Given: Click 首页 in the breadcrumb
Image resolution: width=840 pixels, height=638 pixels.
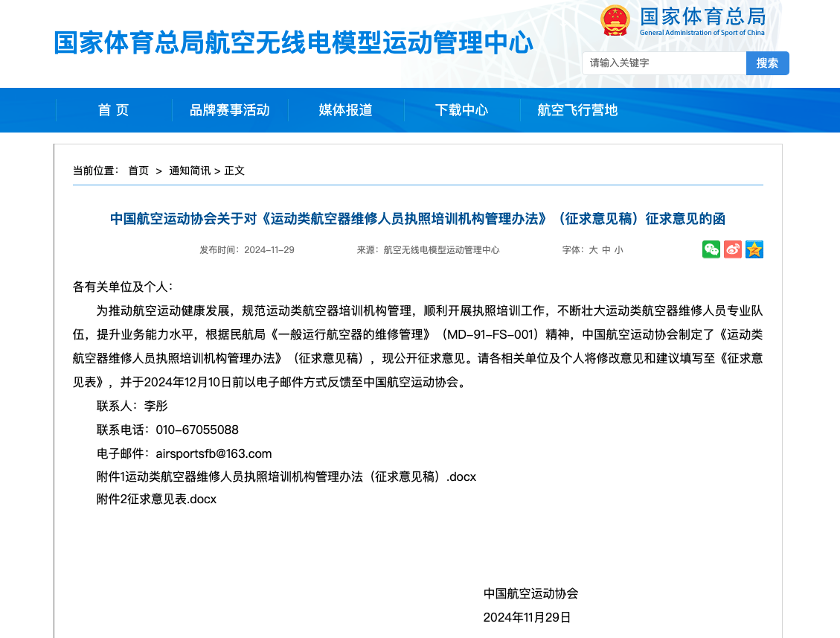Looking at the screenshot, I should coord(138,170).
